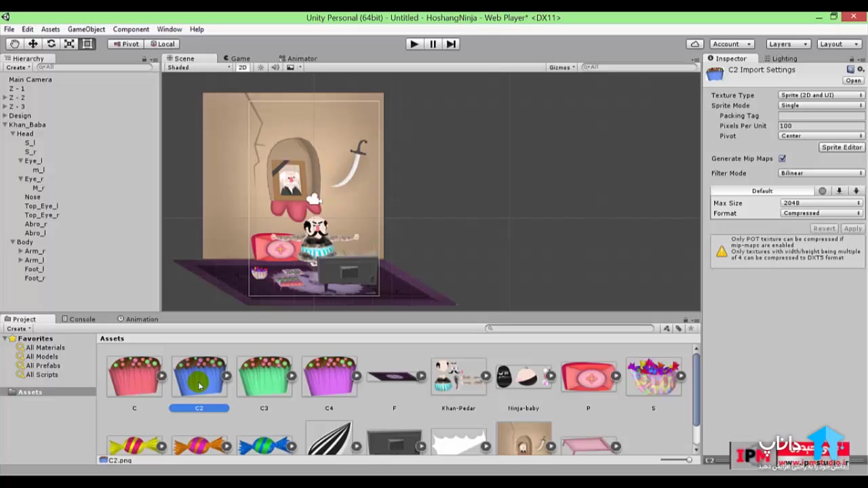
Task: Click the search-by-type icon in Project panel
Action: tap(667, 329)
